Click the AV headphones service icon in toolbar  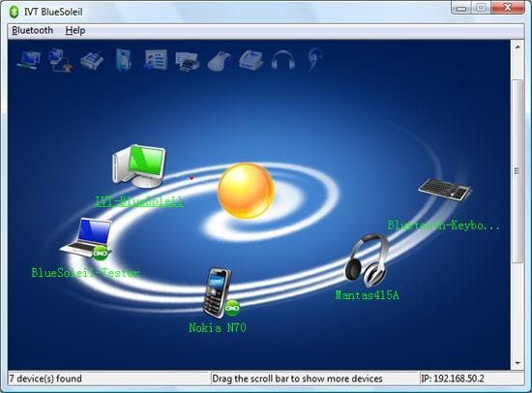coord(283,60)
